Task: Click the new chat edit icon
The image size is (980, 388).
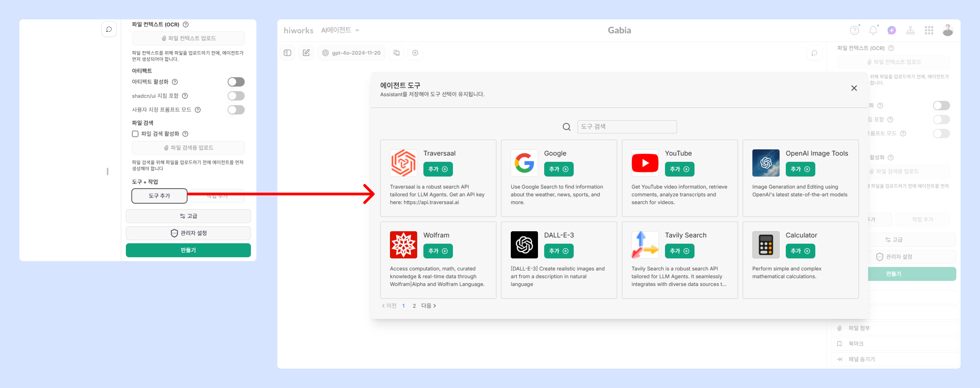Action: 306,53
